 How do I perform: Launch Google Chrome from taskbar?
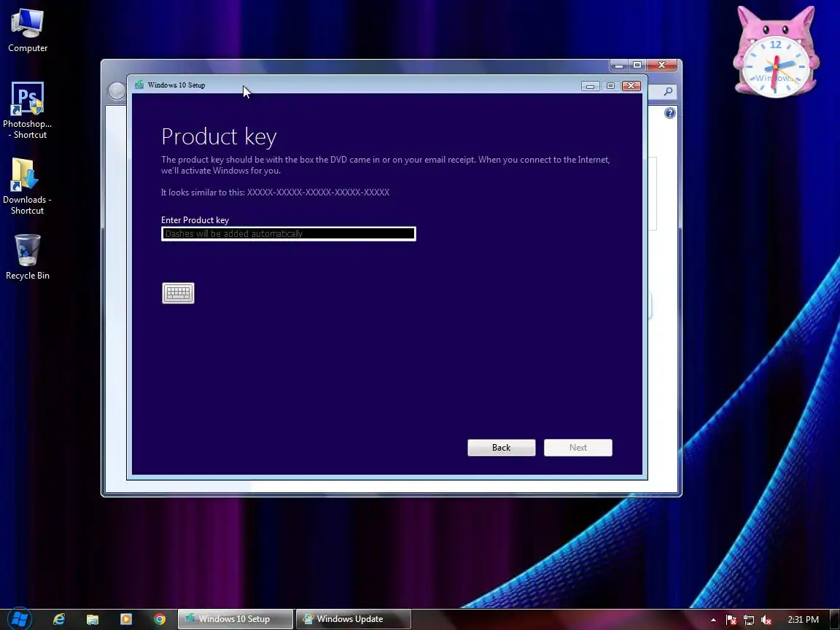(x=160, y=619)
